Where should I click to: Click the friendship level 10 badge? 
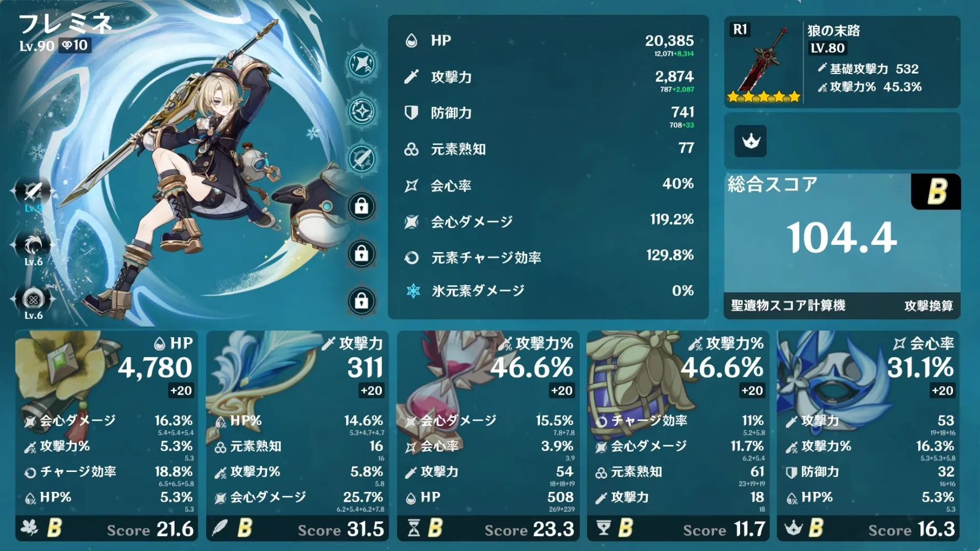tap(75, 45)
